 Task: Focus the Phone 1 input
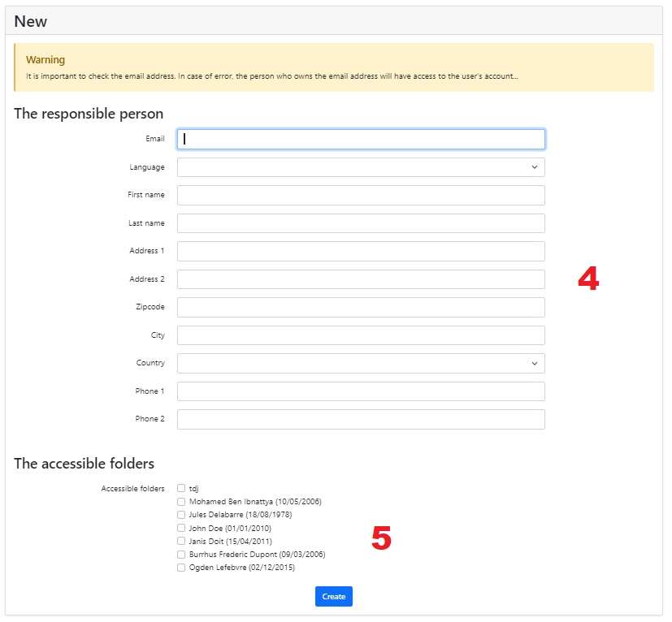click(361, 391)
